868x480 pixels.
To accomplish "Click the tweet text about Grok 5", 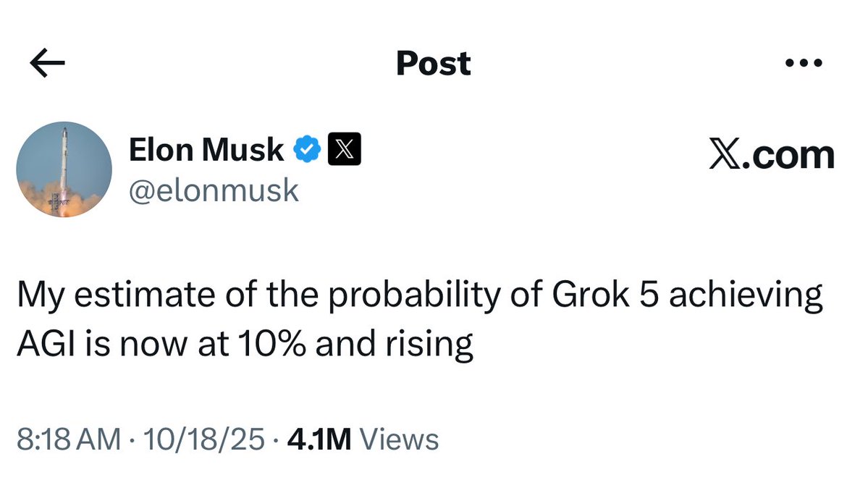I will tap(420, 298).
